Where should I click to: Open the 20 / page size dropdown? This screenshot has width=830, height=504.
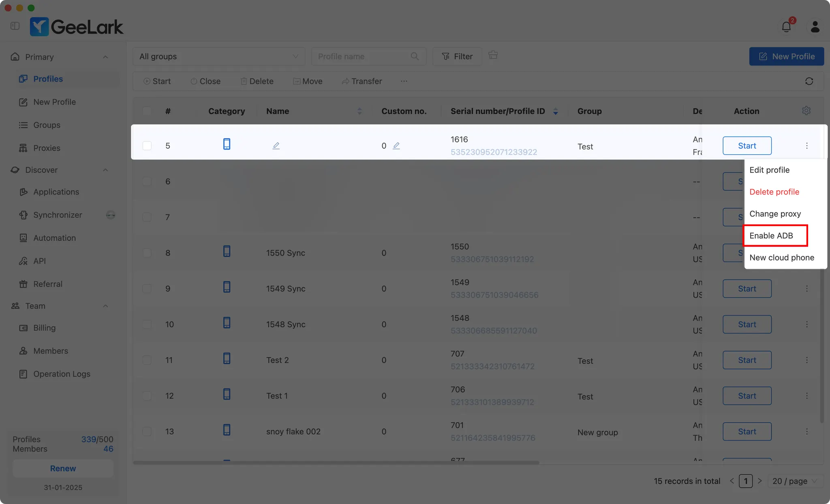point(795,481)
